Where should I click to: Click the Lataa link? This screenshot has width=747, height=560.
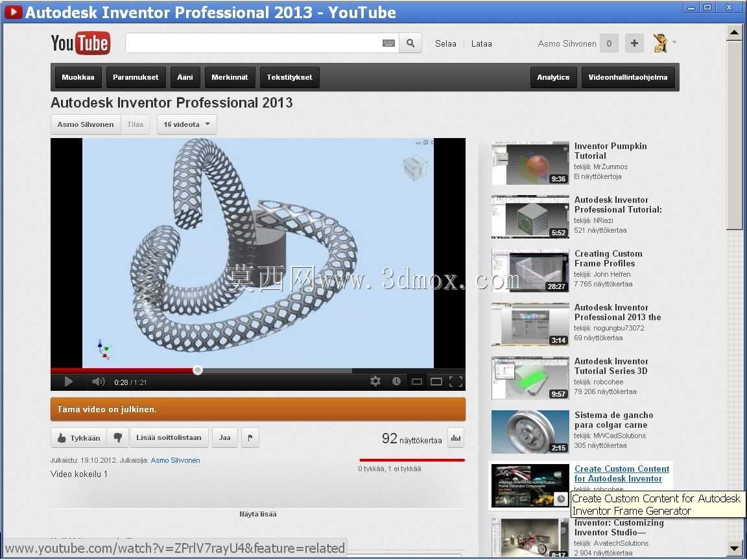point(481,43)
